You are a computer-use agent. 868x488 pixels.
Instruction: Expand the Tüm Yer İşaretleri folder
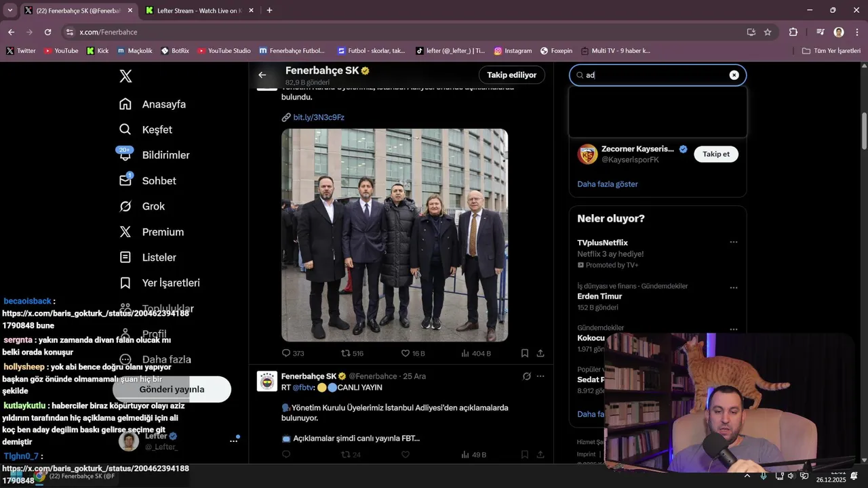[x=831, y=51]
